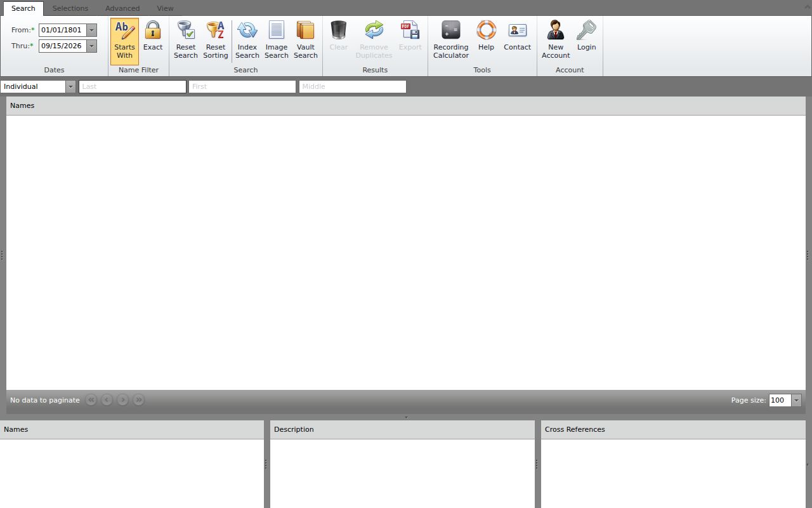Click the Description panel header
This screenshot has width=812, height=508.
pyautogui.click(x=402, y=429)
